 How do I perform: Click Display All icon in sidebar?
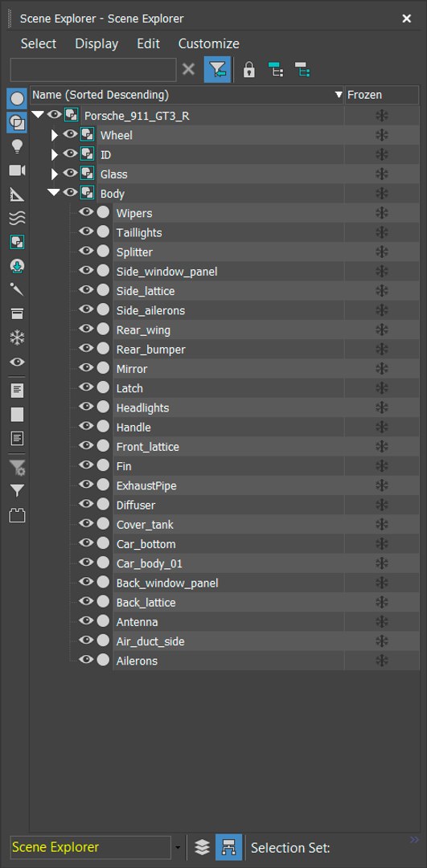(x=17, y=391)
